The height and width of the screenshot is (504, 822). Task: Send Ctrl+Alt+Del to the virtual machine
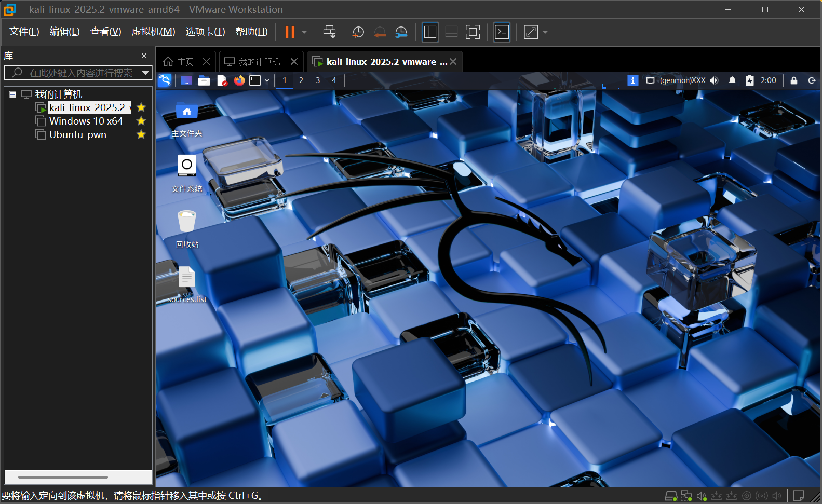tap(329, 32)
